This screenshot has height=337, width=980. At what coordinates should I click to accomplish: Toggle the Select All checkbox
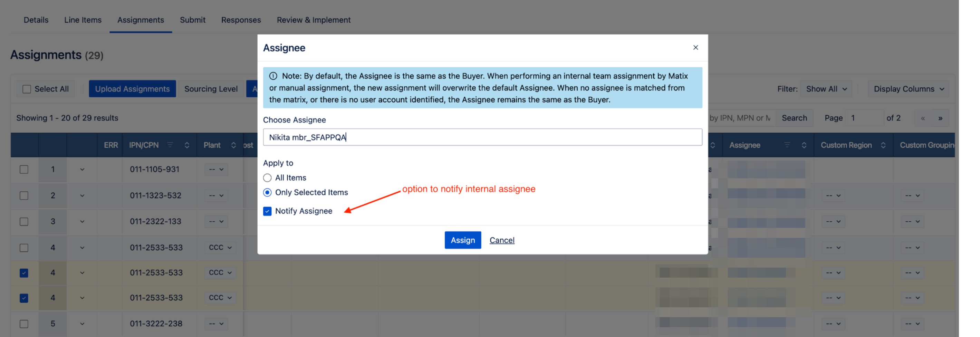pyautogui.click(x=27, y=89)
